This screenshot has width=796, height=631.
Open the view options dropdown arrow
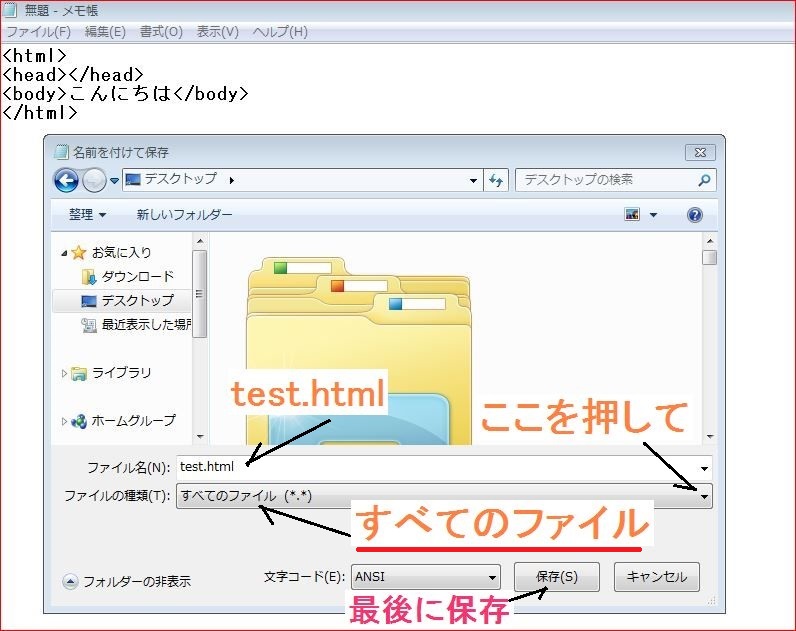(x=653, y=215)
